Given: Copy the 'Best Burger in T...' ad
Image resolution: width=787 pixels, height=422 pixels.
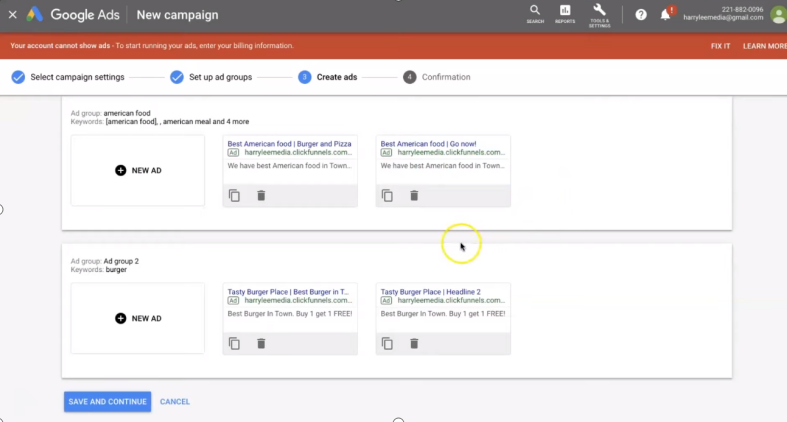Looking at the screenshot, I should click(x=234, y=344).
